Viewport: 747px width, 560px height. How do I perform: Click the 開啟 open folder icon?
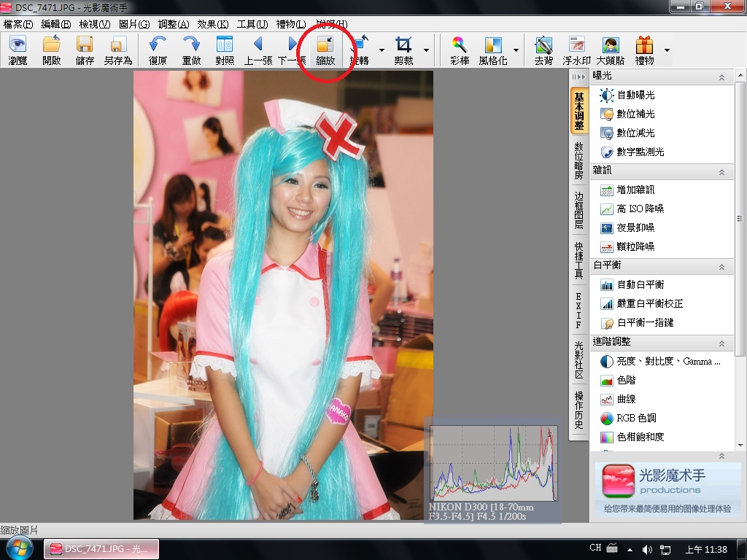[52, 50]
